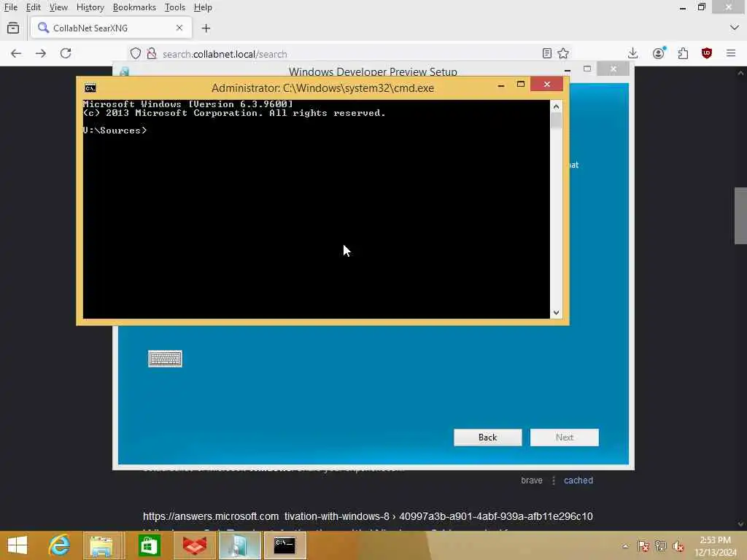Minimize the cmd.exe window
The width and height of the screenshot is (747, 560).
[x=500, y=85]
